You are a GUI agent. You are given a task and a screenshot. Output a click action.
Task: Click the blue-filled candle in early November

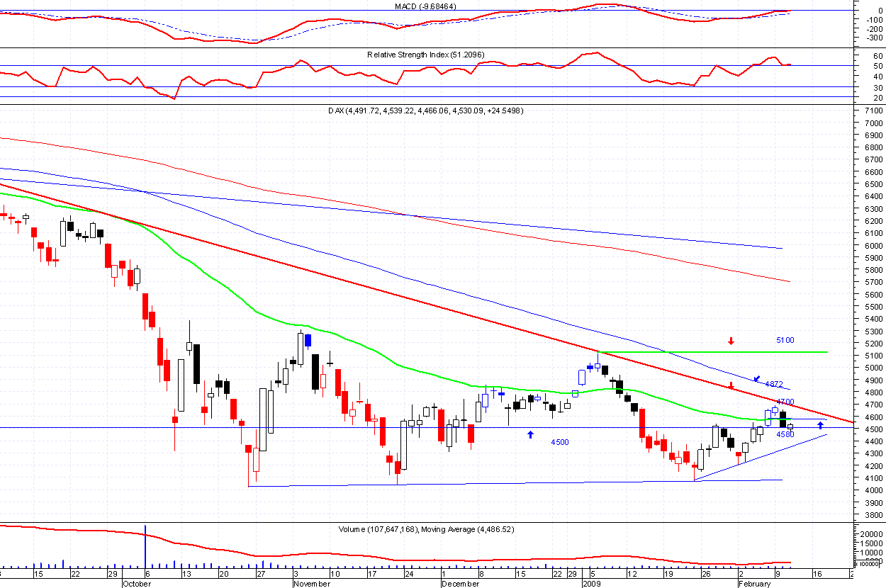pyautogui.click(x=308, y=340)
